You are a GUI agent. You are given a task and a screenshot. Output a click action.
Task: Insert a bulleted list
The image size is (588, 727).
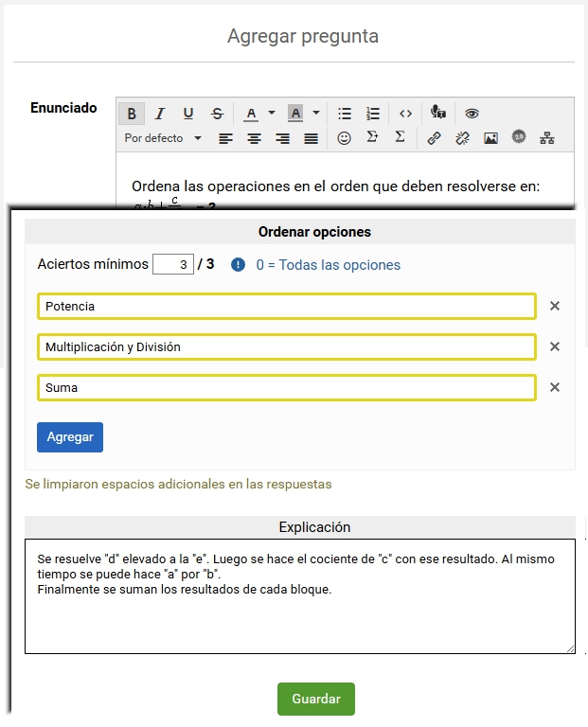click(x=345, y=114)
